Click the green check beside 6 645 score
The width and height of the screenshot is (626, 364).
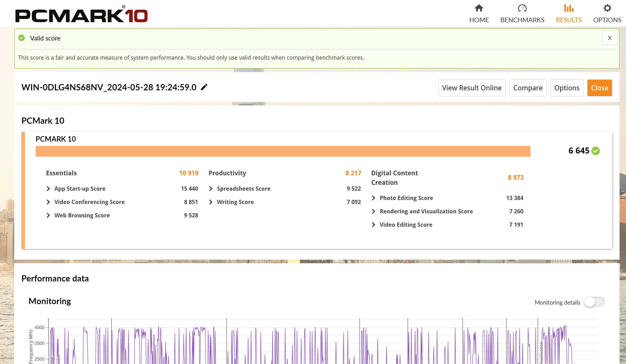(x=596, y=151)
